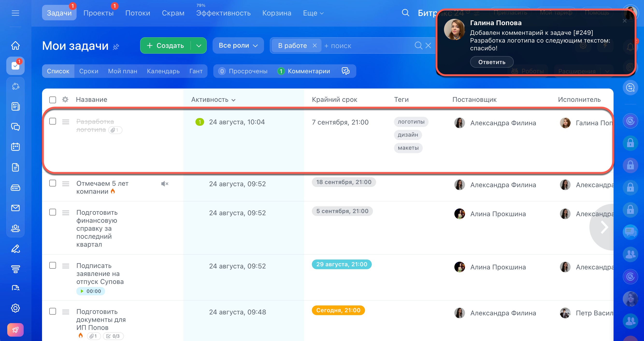Open calendar icon in left sidebar
The image size is (644, 341).
coord(15,147)
